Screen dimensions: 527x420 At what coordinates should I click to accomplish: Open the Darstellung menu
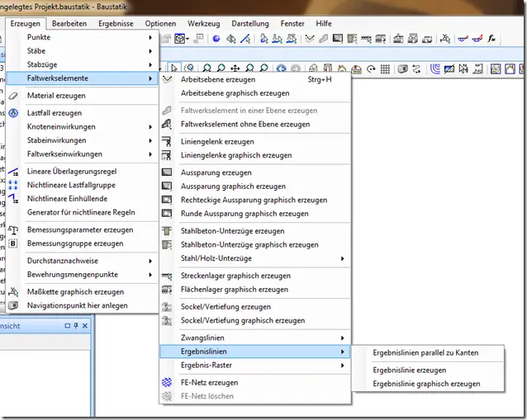click(250, 23)
